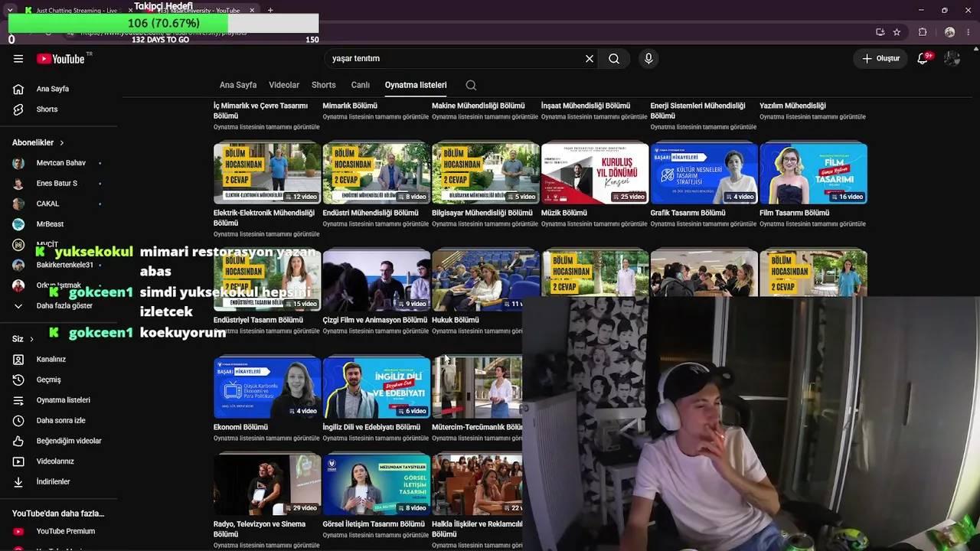Image resolution: width=980 pixels, height=551 pixels.
Task: Open Enes Batur S subscription channel
Action: [59, 184]
